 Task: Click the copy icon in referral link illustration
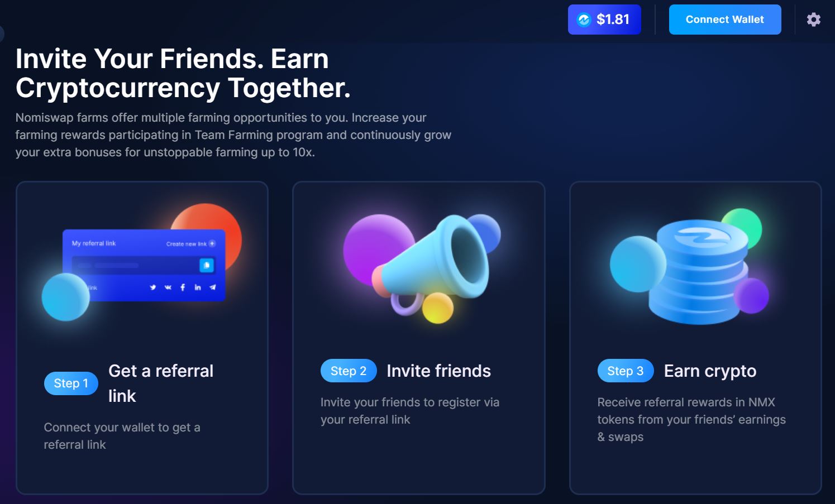coord(207,265)
